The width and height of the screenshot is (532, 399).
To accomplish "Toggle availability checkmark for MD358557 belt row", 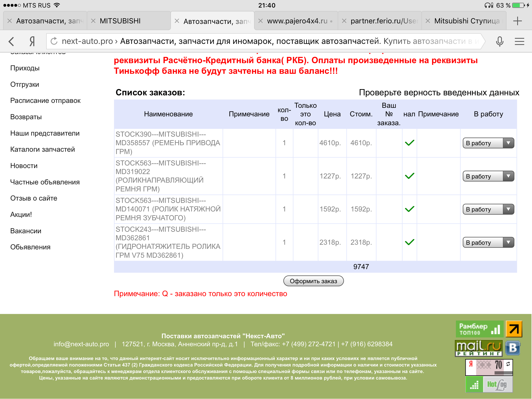I will pyautogui.click(x=409, y=143).
